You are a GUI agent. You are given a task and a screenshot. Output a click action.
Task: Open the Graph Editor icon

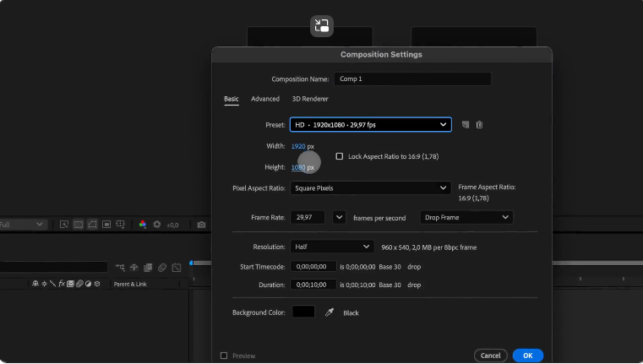(x=177, y=267)
